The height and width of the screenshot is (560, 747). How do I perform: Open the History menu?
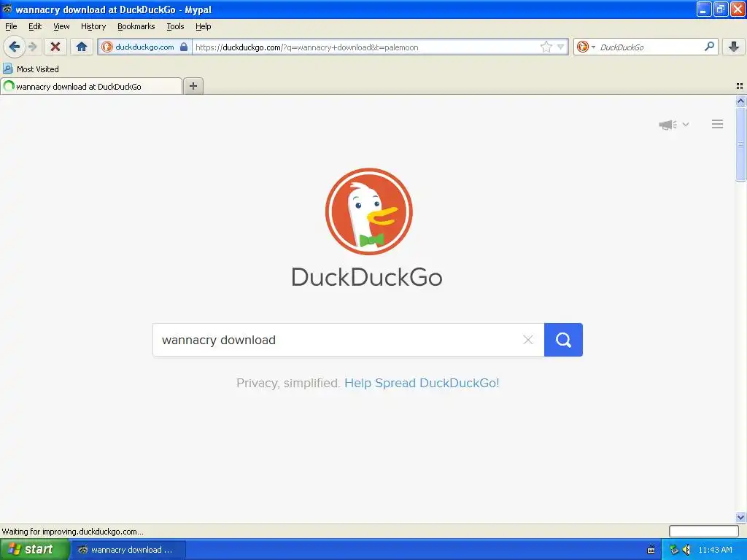pos(93,26)
